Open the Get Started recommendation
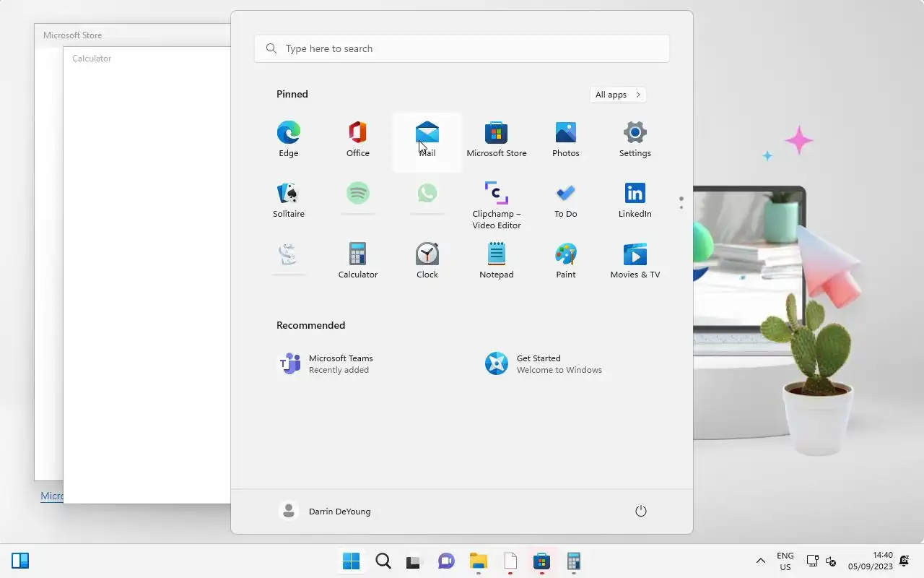 (566, 363)
